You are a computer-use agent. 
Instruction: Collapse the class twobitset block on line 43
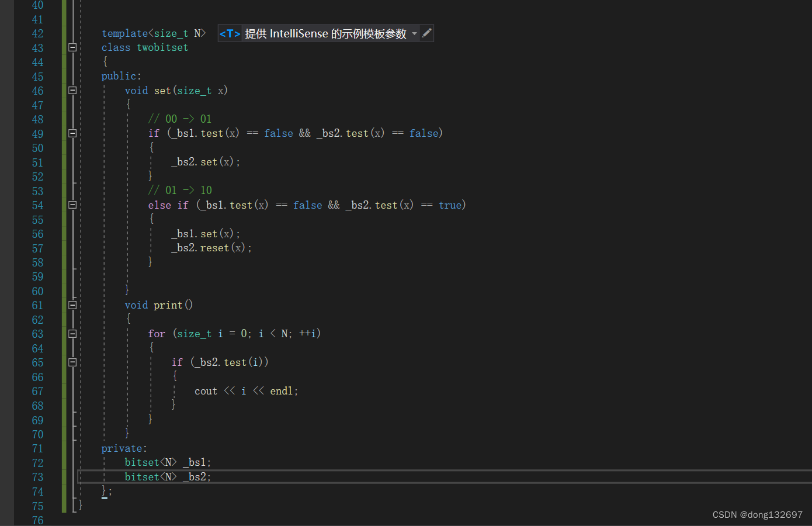tap(72, 47)
